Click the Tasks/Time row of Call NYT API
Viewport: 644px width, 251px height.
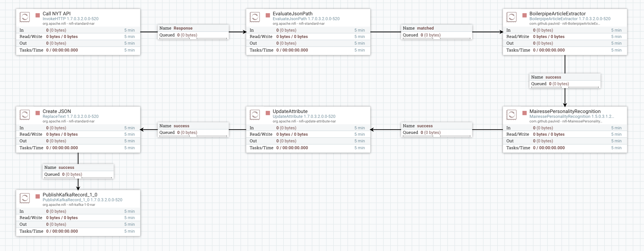coord(78,50)
